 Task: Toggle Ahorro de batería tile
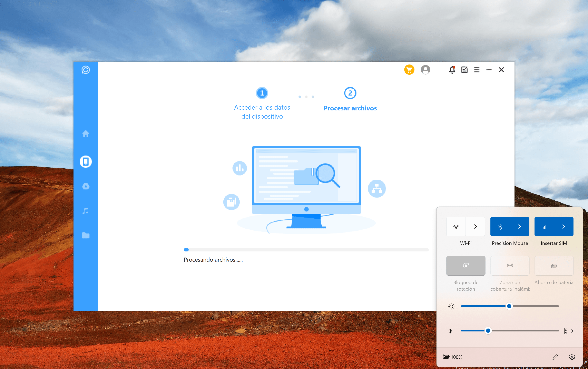click(x=554, y=266)
